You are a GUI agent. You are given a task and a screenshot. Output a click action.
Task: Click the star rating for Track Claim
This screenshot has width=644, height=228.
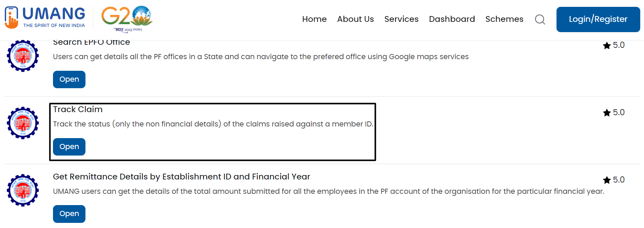614,112
